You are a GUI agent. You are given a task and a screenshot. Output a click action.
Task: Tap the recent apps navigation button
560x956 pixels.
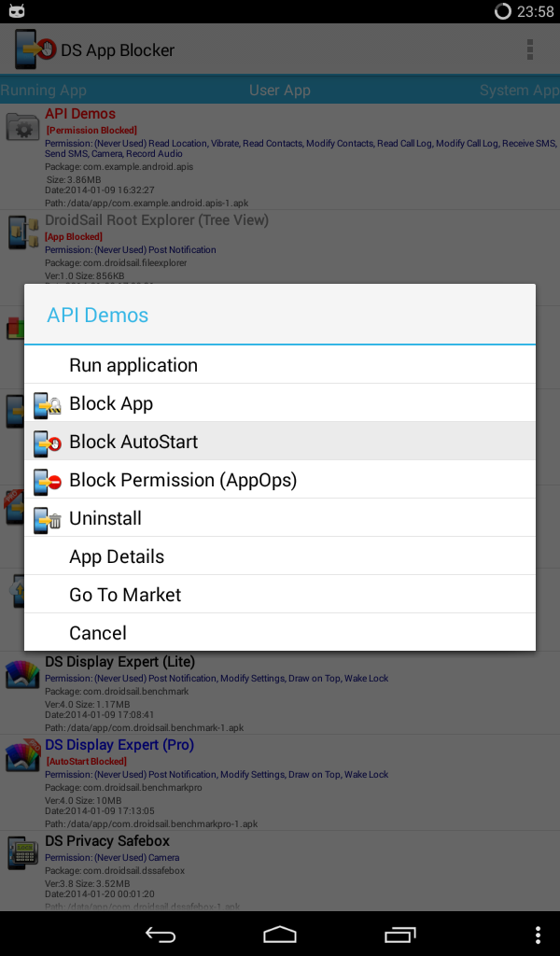pos(399,934)
